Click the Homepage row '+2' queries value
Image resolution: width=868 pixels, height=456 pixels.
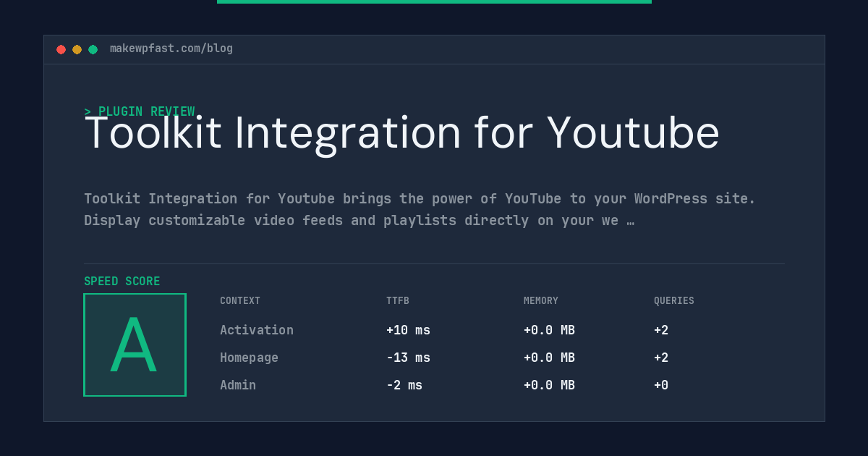(661, 358)
